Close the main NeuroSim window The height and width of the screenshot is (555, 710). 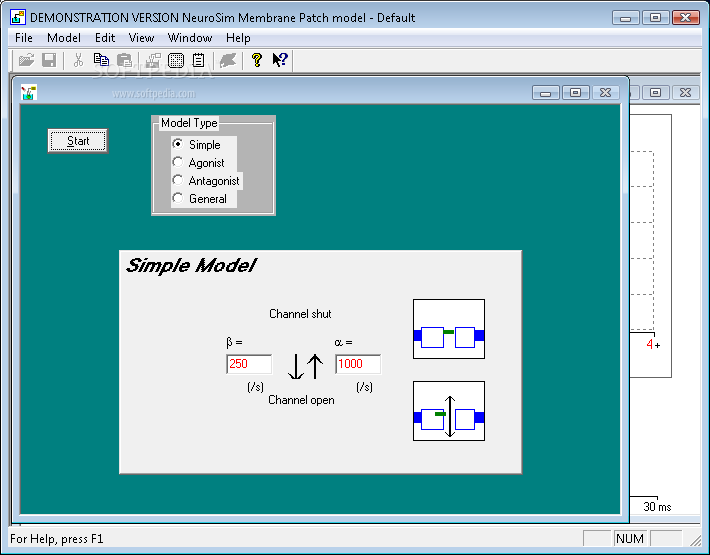click(686, 18)
